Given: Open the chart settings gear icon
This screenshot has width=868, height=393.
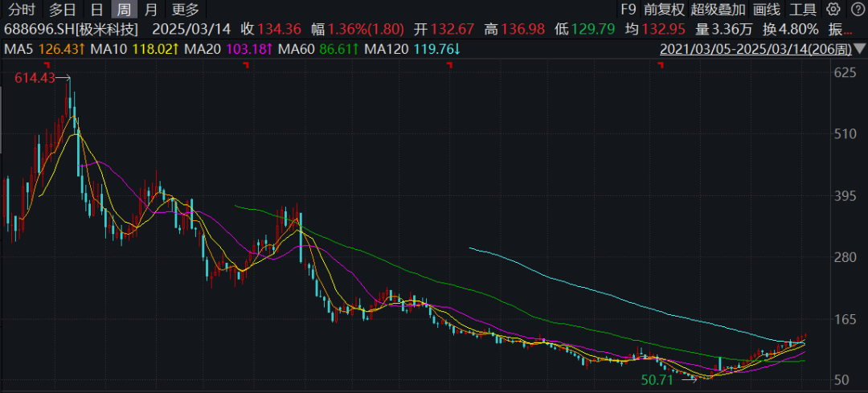Looking at the screenshot, I should click(833, 9).
